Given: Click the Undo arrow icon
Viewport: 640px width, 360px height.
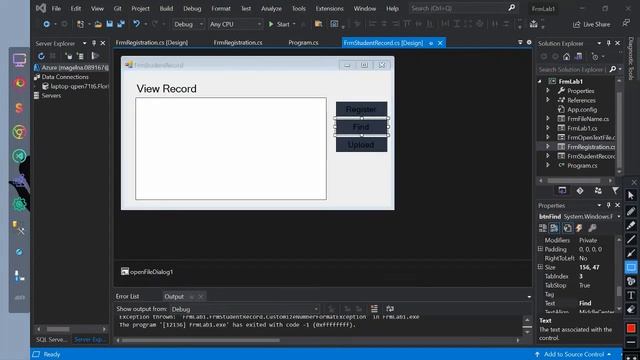Looking at the screenshot, I should (136, 24).
